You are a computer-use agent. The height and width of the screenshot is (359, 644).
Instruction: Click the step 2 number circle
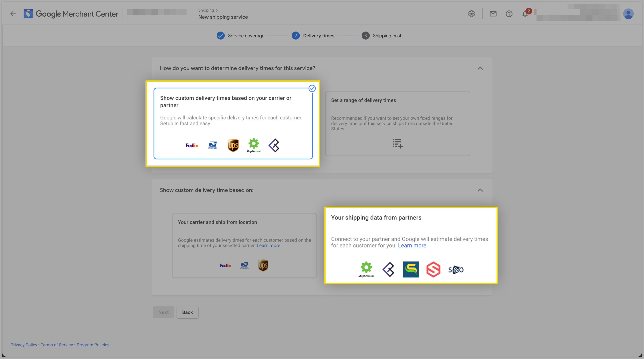tap(296, 36)
